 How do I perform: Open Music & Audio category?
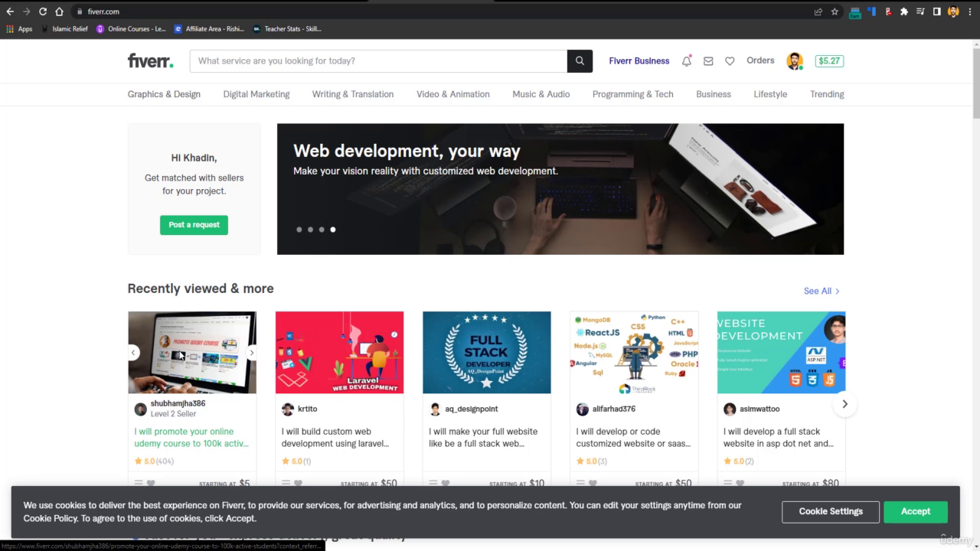(x=541, y=94)
